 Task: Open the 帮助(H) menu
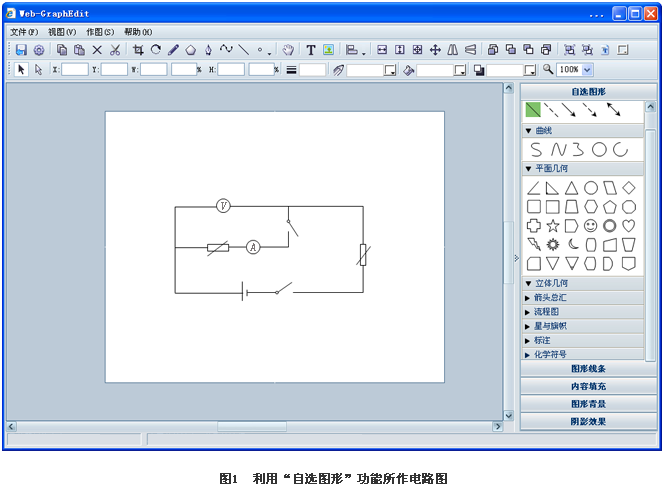(x=138, y=32)
